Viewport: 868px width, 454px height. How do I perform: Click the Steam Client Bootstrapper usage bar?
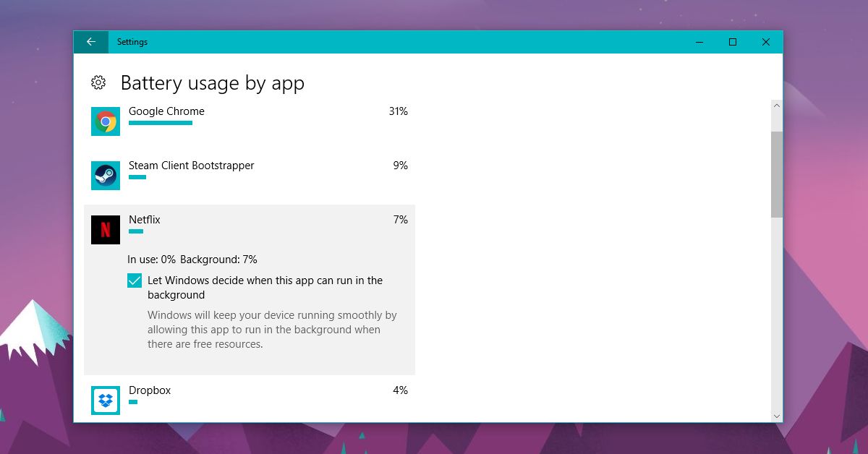[x=137, y=177]
